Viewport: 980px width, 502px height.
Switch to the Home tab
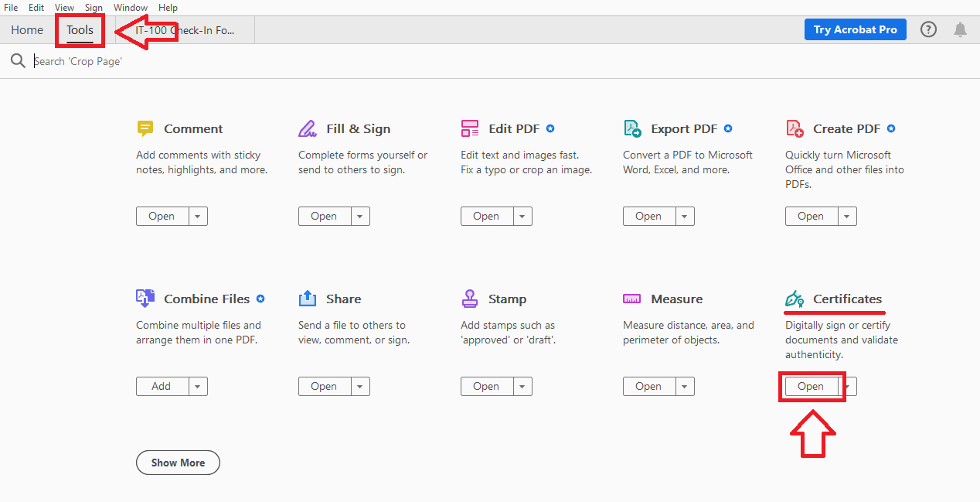point(27,29)
